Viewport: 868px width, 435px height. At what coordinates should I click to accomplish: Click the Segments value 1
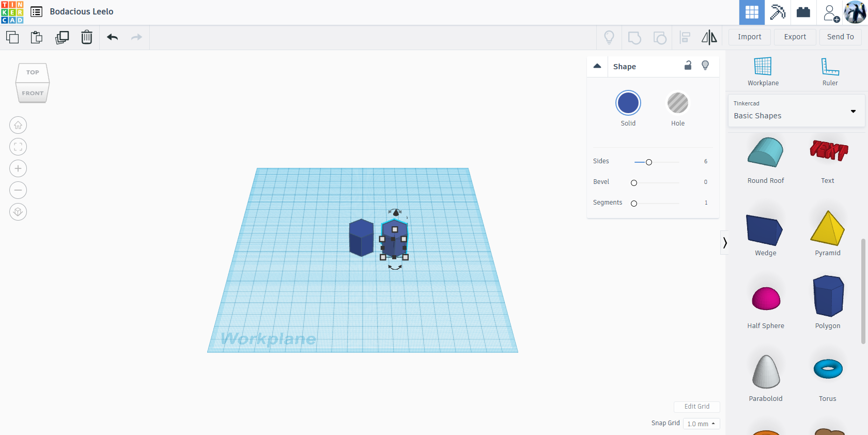(706, 203)
